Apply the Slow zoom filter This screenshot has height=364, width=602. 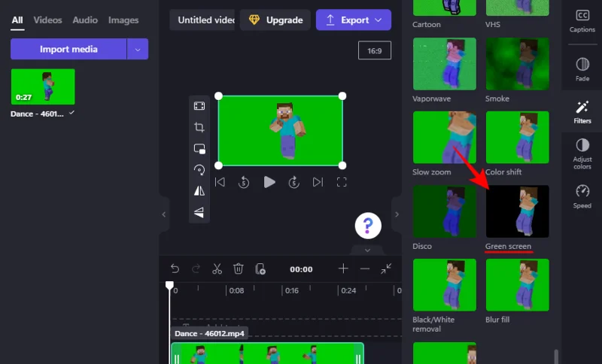(x=445, y=138)
